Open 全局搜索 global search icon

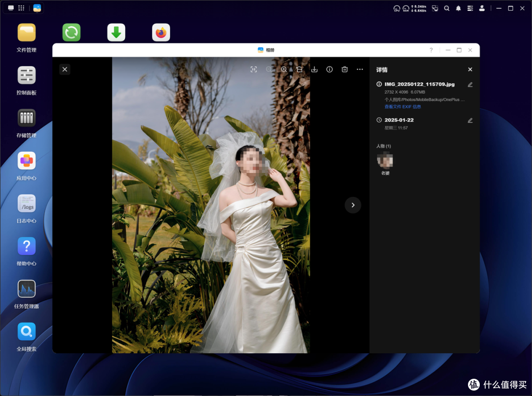pyautogui.click(x=27, y=331)
